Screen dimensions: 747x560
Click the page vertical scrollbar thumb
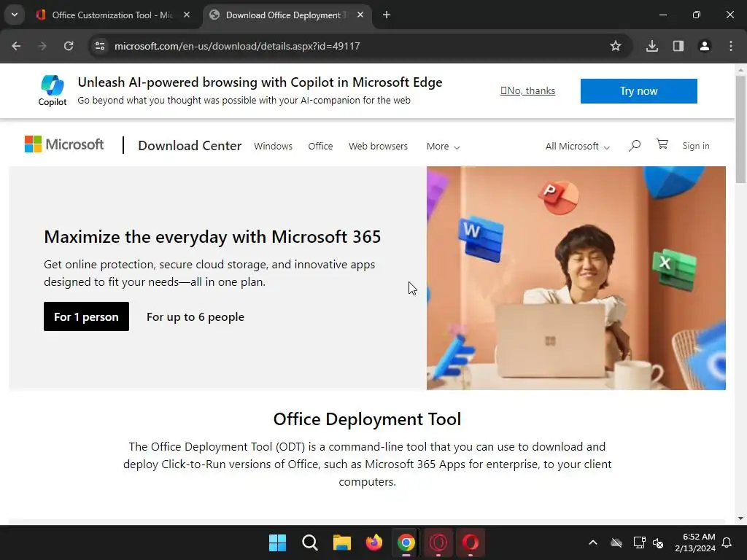740,128
